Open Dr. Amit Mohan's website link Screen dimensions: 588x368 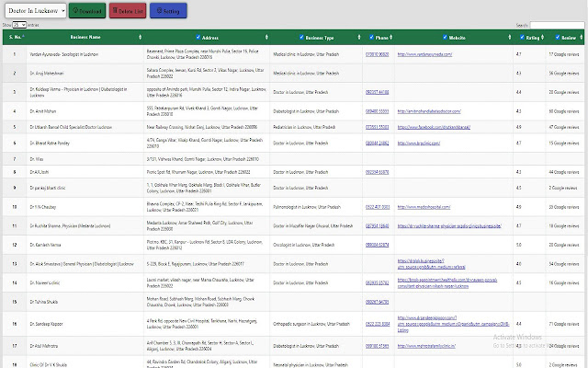pos(429,111)
